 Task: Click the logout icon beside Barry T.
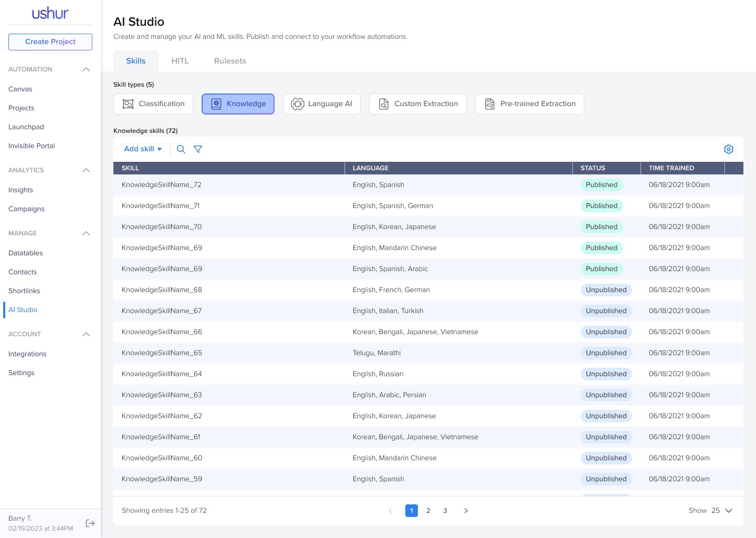pos(90,523)
